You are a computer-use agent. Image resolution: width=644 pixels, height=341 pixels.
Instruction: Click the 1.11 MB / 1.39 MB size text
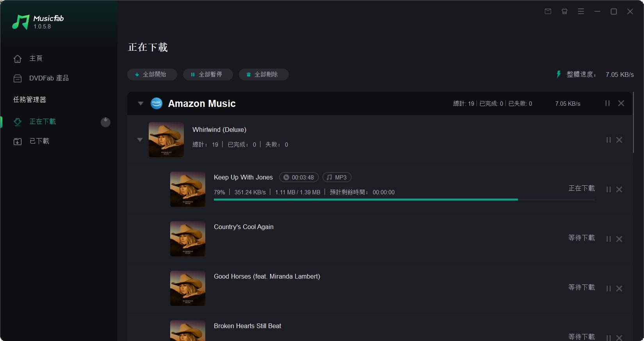click(x=298, y=192)
